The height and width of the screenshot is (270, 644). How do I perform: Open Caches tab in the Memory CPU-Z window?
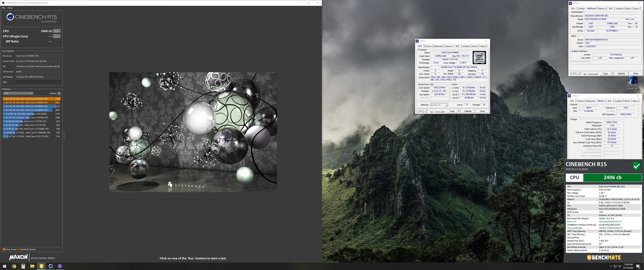point(580,101)
